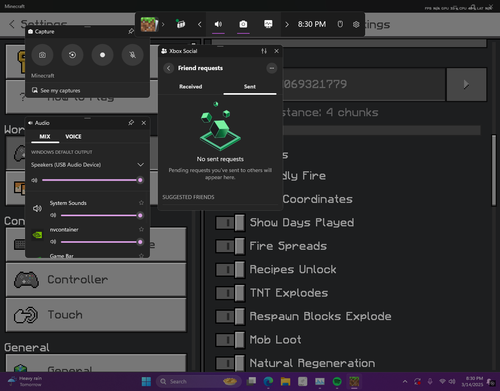Expand the Game Bar game menu chevron
Image resolution: width=500 pixels, height=391 pixels.
click(163, 24)
